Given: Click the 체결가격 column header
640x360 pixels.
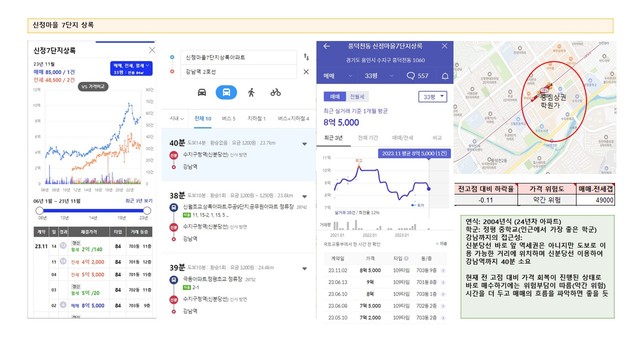Looking at the screenshot, I should [89, 232].
